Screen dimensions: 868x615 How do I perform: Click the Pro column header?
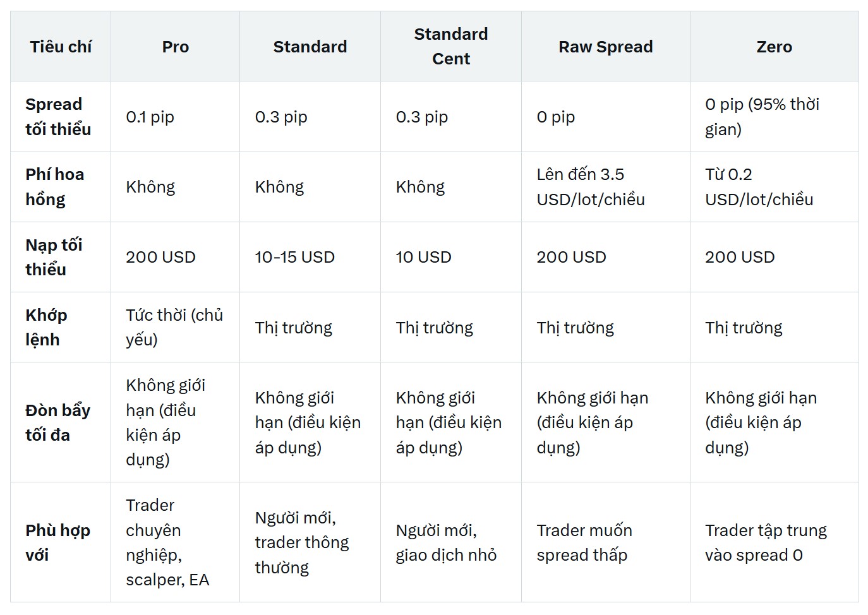(x=175, y=47)
